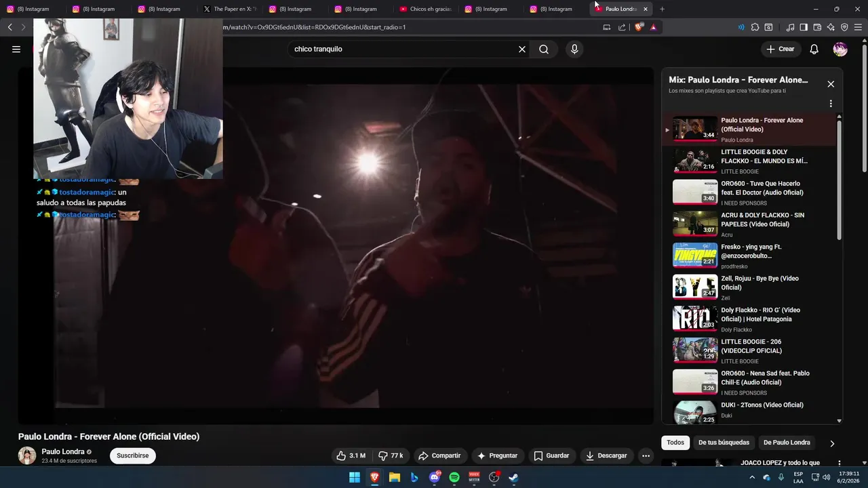This screenshot has width=868, height=488.
Task: Select the 'Todos' filter chip
Action: tap(675, 443)
